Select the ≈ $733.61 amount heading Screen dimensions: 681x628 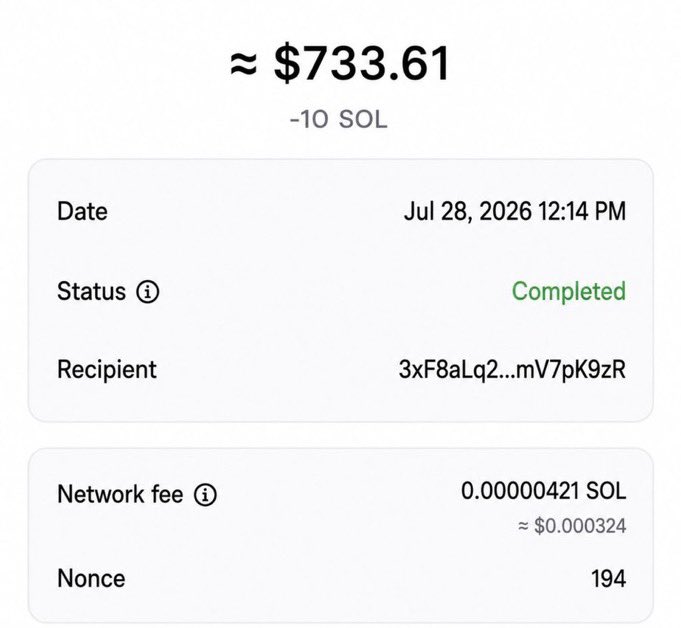[x=340, y=63]
